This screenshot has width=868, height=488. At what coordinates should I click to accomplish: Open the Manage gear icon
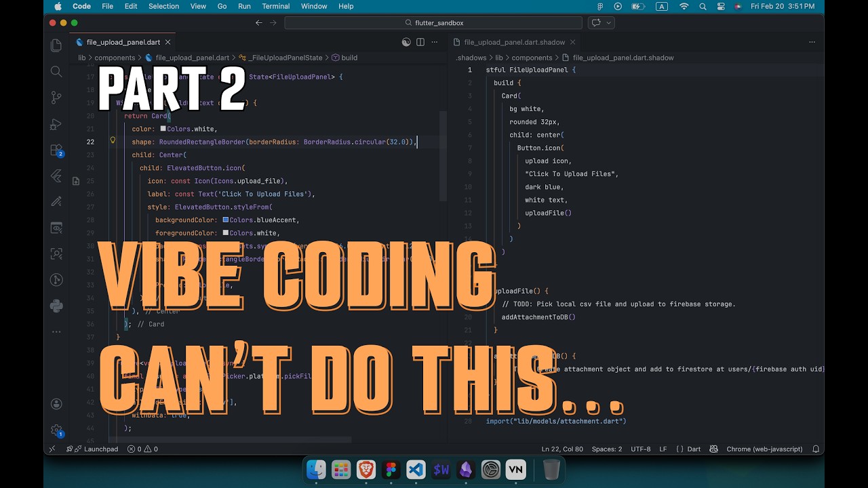[x=56, y=430]
